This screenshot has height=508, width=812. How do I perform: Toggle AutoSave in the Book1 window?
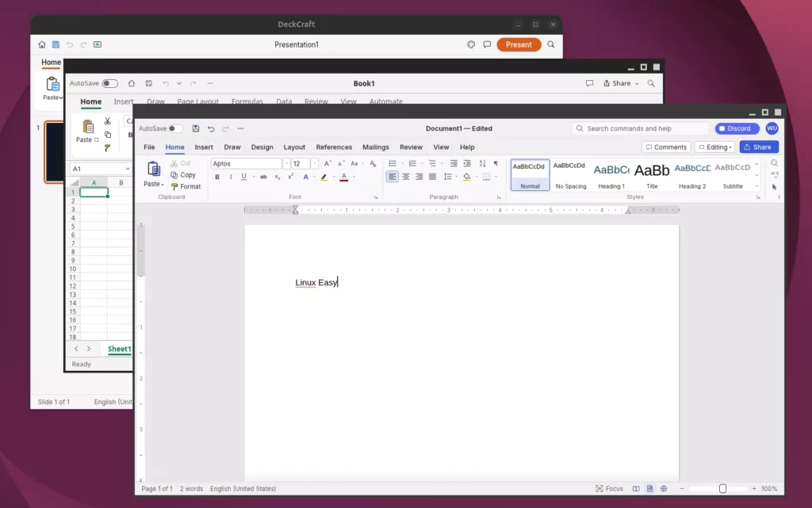(109, 83)
